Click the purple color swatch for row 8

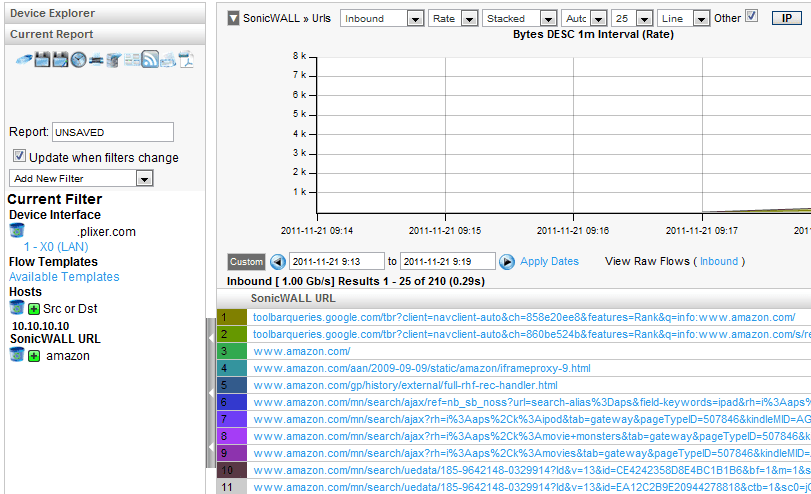232,437
